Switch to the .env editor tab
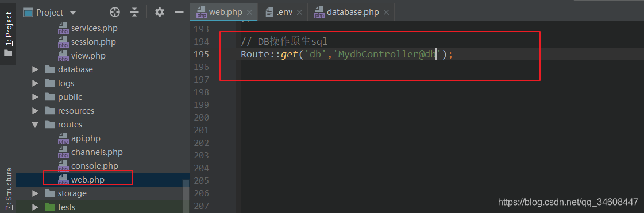Image resolution: width=644 pixels, height=213 pixels. pyautogui.click(x=284, y=12)
